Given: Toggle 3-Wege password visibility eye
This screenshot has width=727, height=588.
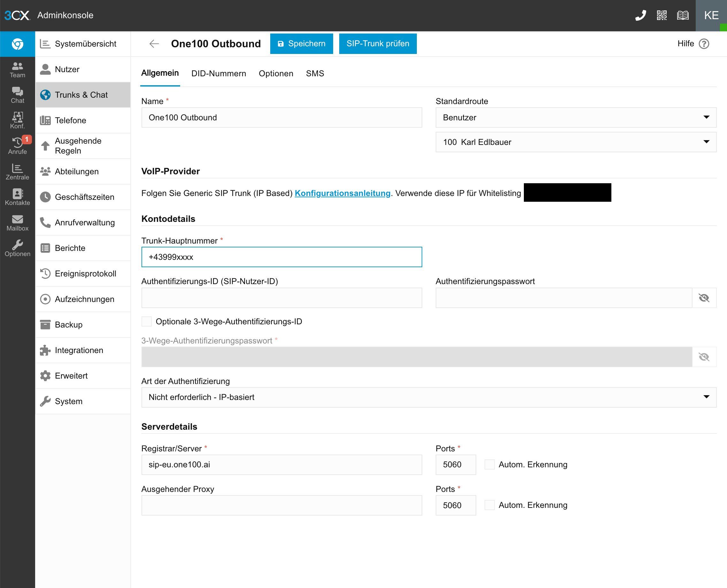Looking at the screenshot, I should click(704, 357).
